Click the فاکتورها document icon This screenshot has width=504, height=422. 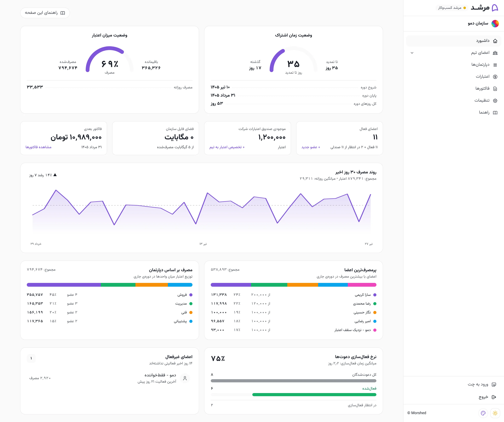coord(495,89)
